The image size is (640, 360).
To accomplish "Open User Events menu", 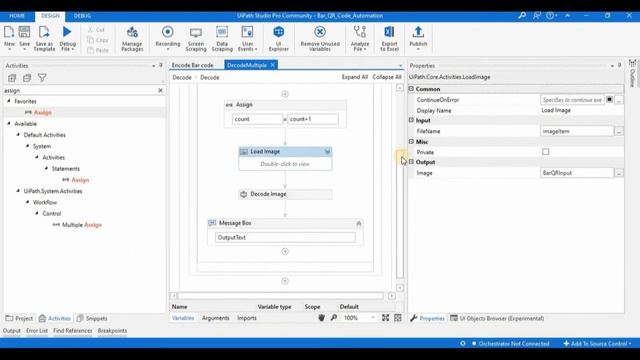I will tap(247, 38).
